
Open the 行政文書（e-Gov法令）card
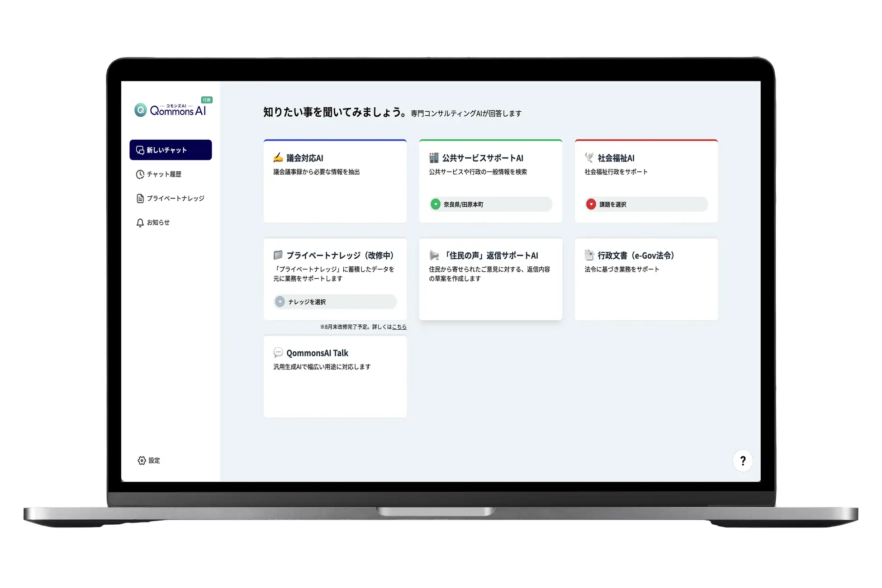pyautogui.click(x=646, y=279)
